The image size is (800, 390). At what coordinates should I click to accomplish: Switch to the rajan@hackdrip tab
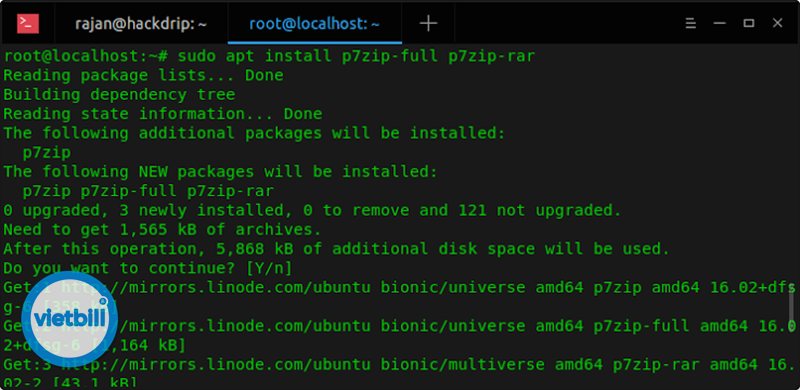141,23
